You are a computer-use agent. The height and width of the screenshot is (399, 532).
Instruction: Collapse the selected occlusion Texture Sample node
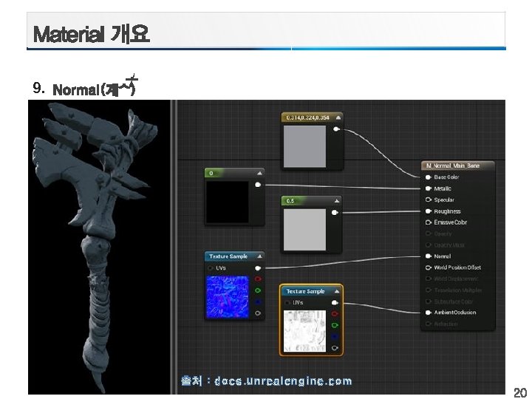337,291
